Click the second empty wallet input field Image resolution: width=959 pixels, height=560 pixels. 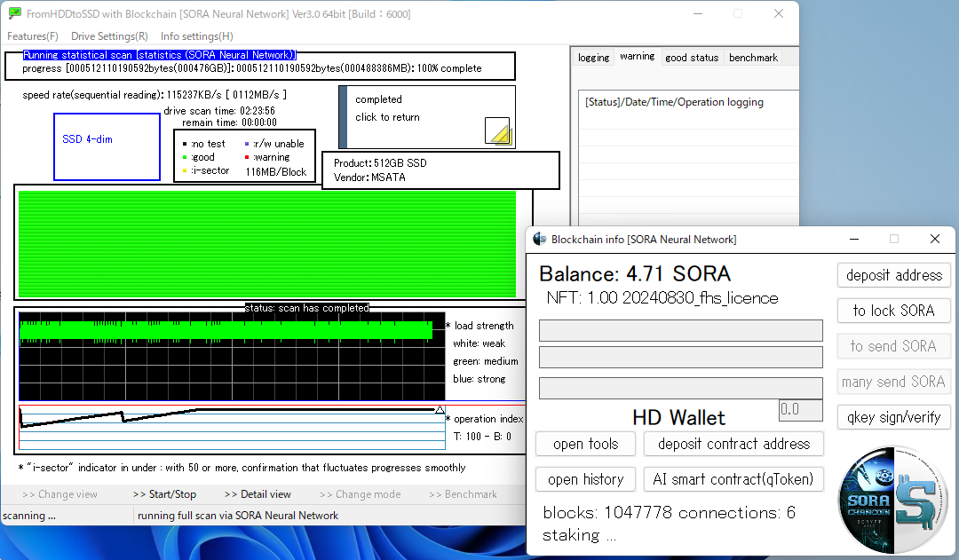pos(681,357)
